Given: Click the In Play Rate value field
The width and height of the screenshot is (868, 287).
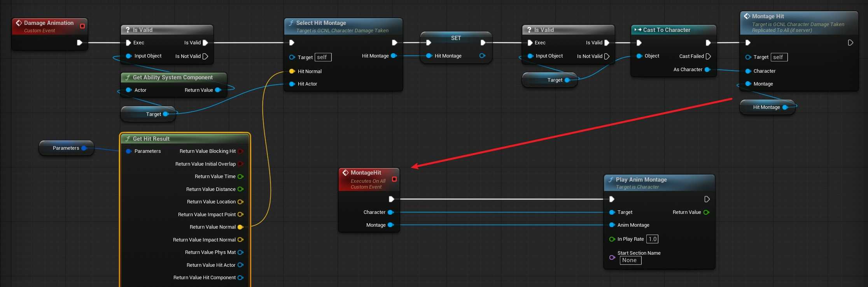Looking at the screenshot, I should pos(652,239).
